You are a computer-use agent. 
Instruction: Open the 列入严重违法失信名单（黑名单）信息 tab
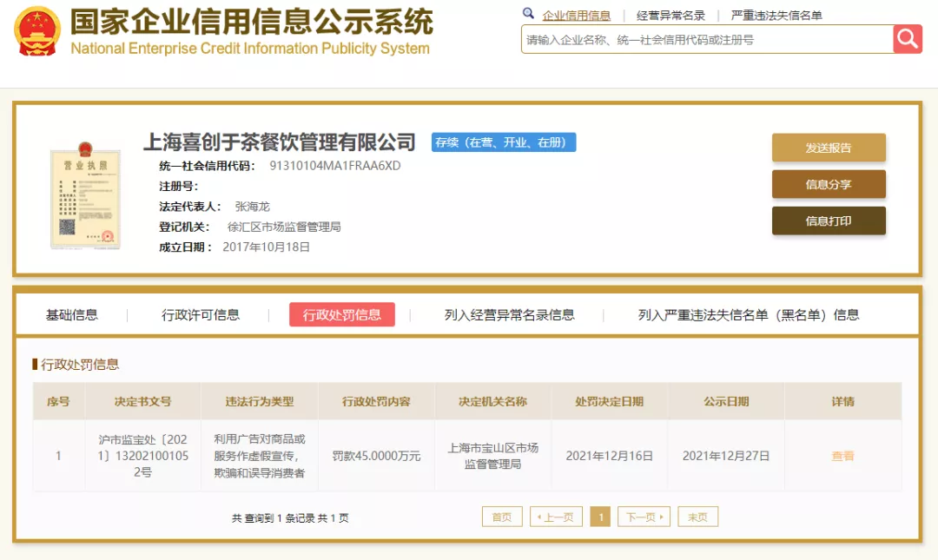click(x=749, y=314)
